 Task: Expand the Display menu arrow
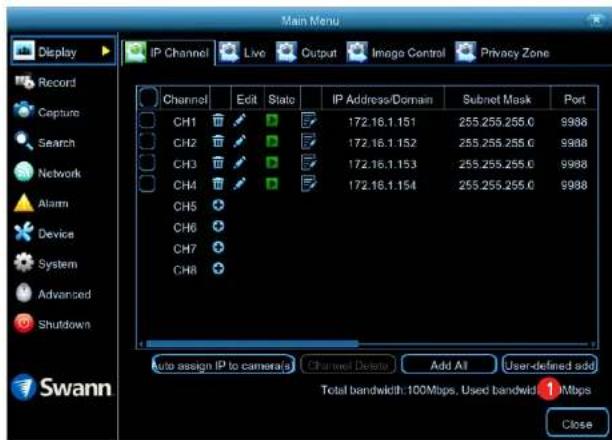coord(105,51)
